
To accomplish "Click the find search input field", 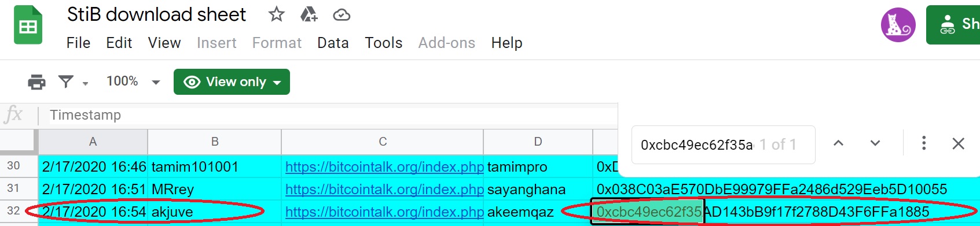I will tap(696, 145).
